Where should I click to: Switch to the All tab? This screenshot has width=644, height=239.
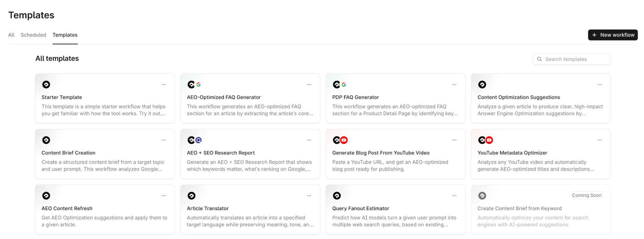11,35
